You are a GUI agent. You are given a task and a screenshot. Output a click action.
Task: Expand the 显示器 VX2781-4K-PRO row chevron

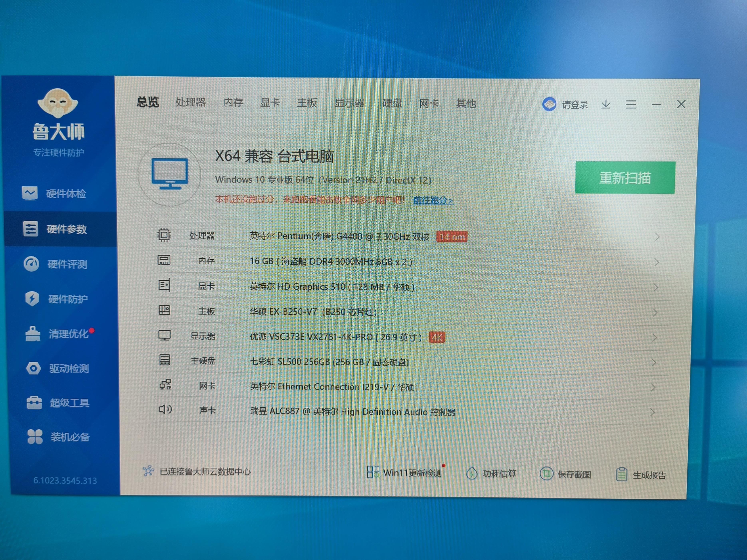click(x=654, y=338)
